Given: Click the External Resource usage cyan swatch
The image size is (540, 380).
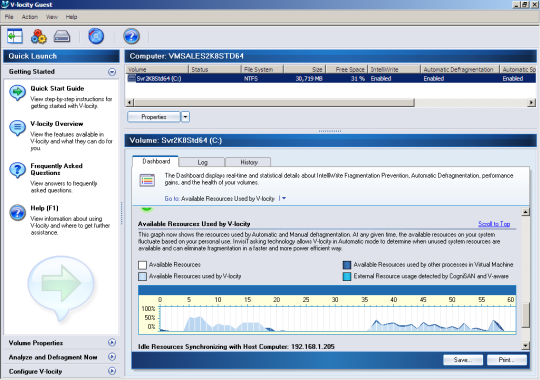Looking at the screenshot, I should coord(347,276).
